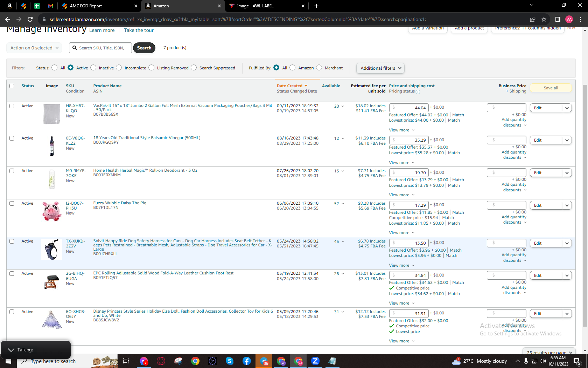Click the Search button
Screen dimensions: 588x368
click(x=144, y=48)
